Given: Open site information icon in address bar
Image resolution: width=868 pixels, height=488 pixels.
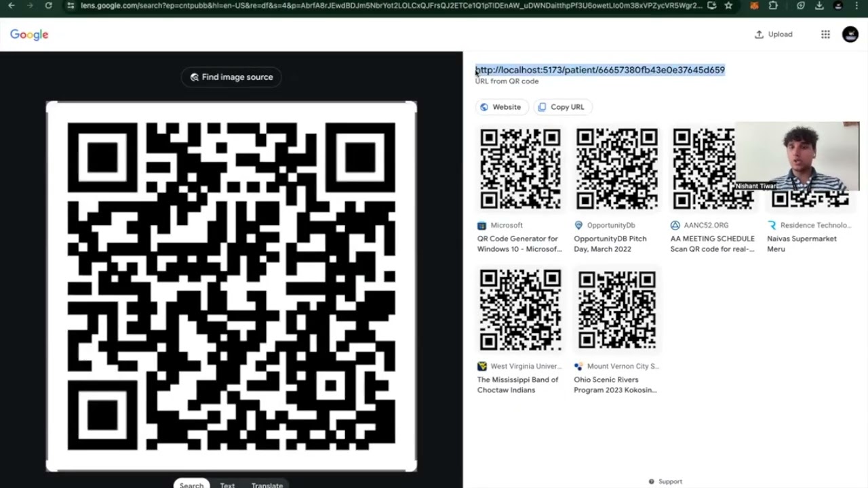Looking at the screenshot, I should pyautogui.click(x=71, y=5).
